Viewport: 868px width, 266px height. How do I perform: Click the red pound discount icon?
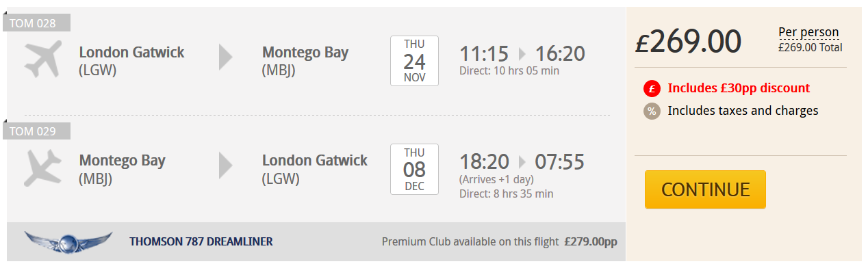point(652,89)
